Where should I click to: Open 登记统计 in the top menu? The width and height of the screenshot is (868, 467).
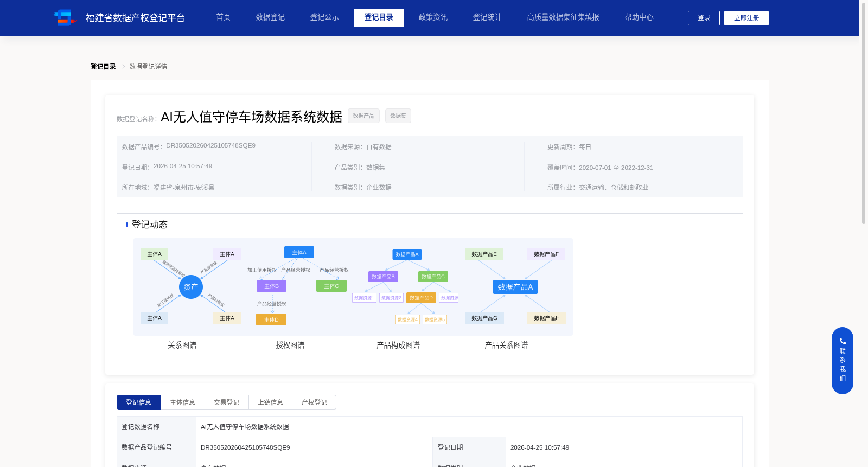487,17
